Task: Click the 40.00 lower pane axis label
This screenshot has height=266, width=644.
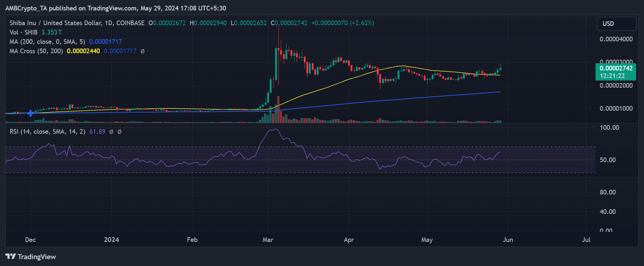Action: [x=608, y=212]
